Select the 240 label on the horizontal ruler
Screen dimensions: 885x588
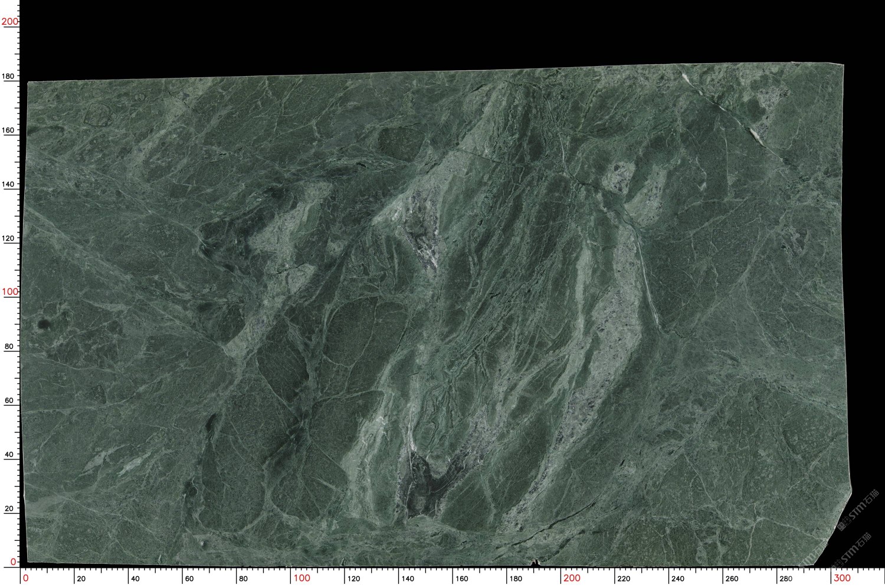pos(678,579)
